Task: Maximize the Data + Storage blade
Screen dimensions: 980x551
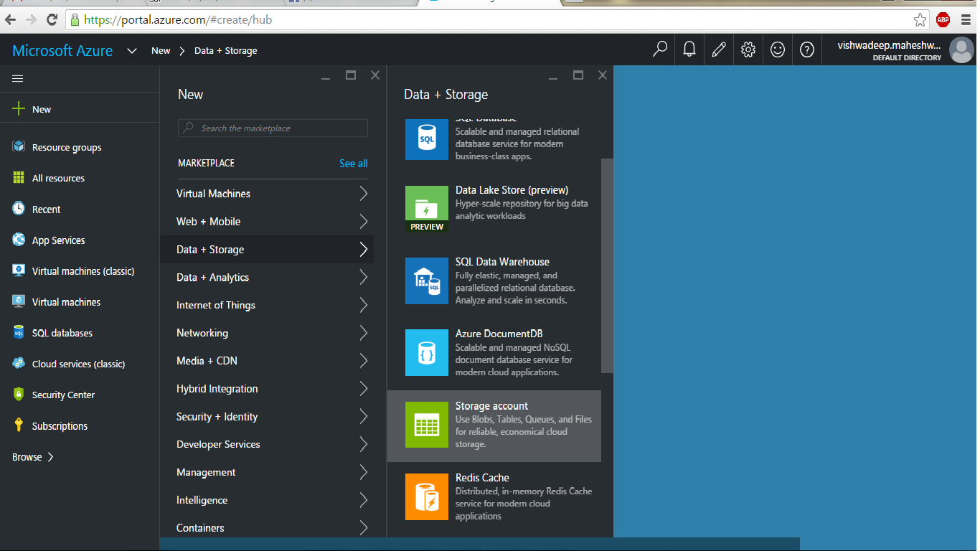Action: click(x=578, y=75)
